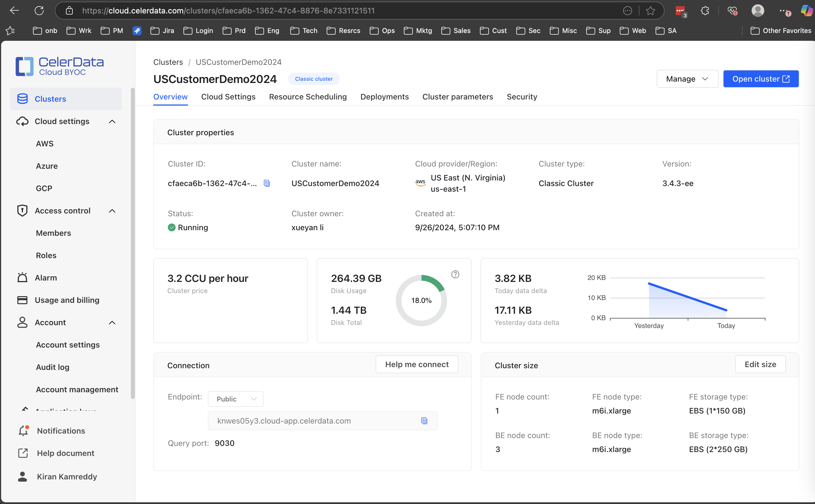Image resolution: width=815 pixels, height=504 pixels.
Task: Switch to the Cloud Settings tab
Action: 228,97
